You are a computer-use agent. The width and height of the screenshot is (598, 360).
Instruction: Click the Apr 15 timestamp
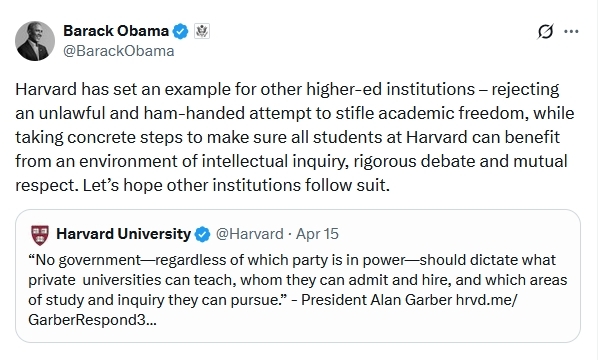click(317, 234)
